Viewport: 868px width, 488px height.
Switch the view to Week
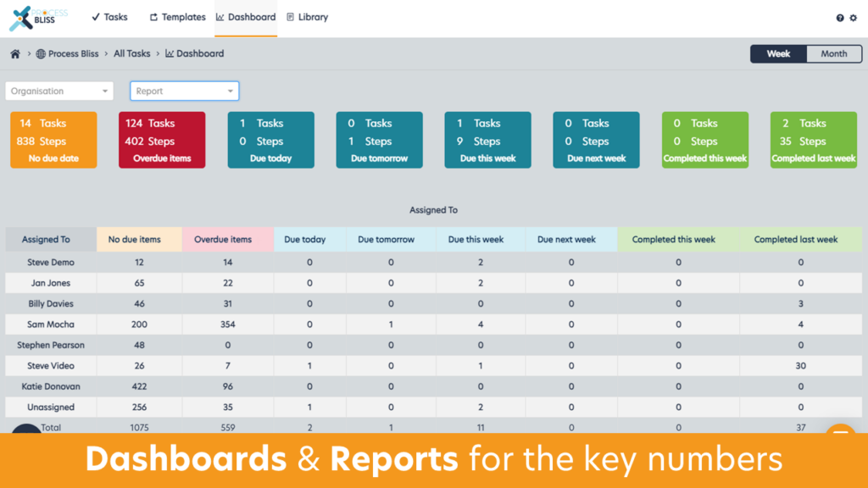(778, 53)
